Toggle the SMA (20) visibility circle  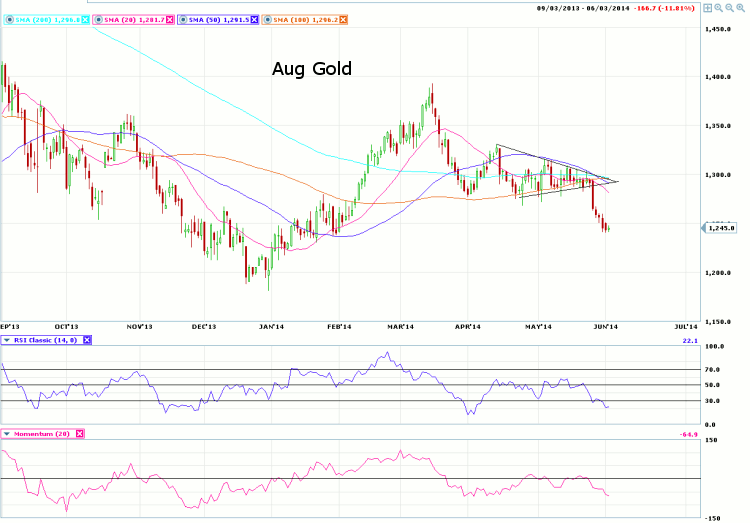(x=98, y=19)
